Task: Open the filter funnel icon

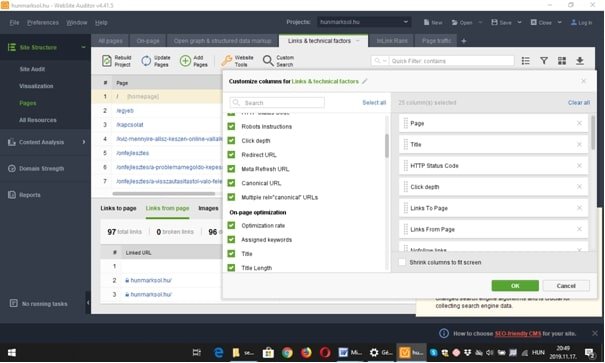Action: point(544,61)
